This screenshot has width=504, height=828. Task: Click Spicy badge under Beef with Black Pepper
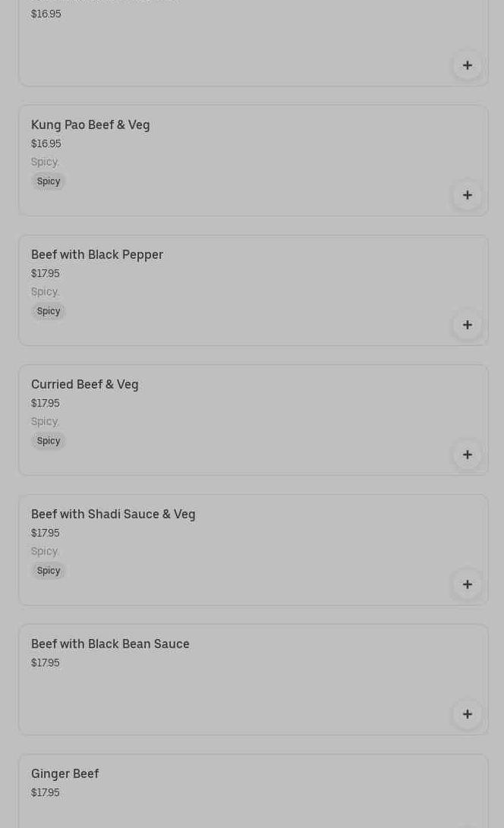[49, 311]
